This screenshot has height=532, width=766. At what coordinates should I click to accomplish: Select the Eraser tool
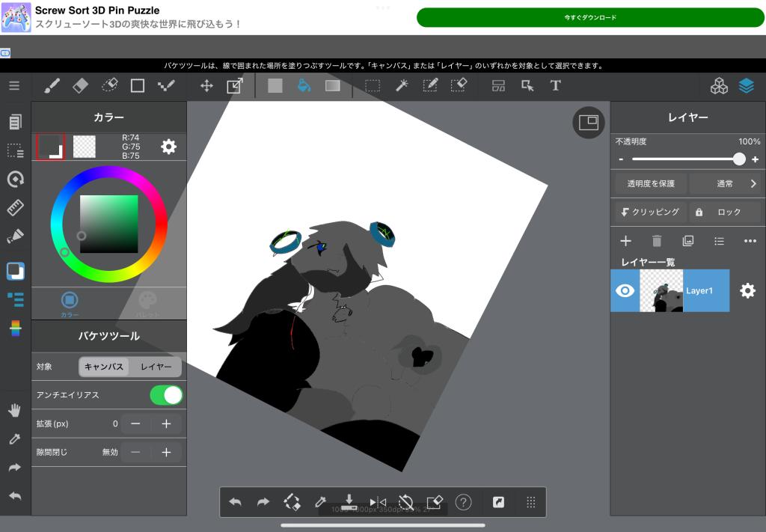[x=80, y=86]
